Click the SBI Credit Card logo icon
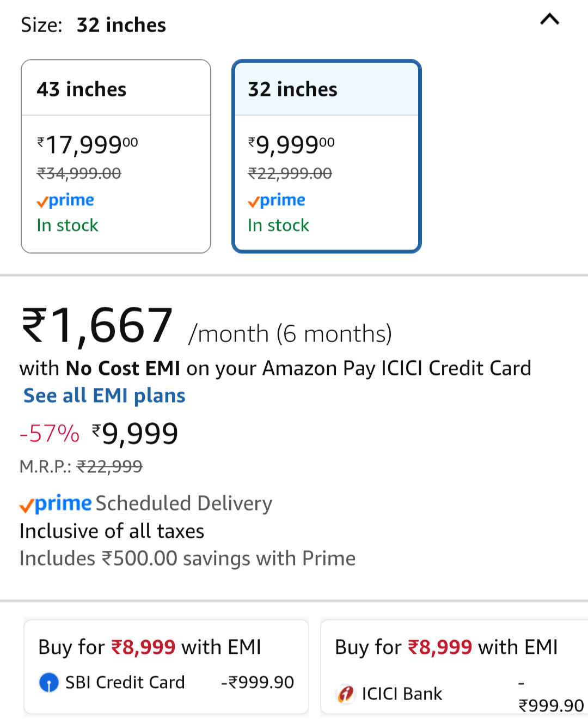 pyautogui.click(x=49, y=682)
